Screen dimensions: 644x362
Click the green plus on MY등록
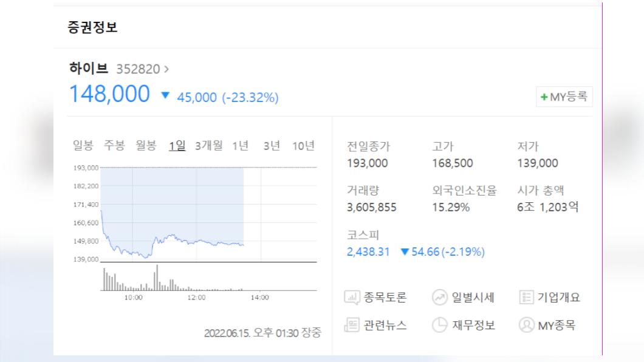(x=544, y=97)
